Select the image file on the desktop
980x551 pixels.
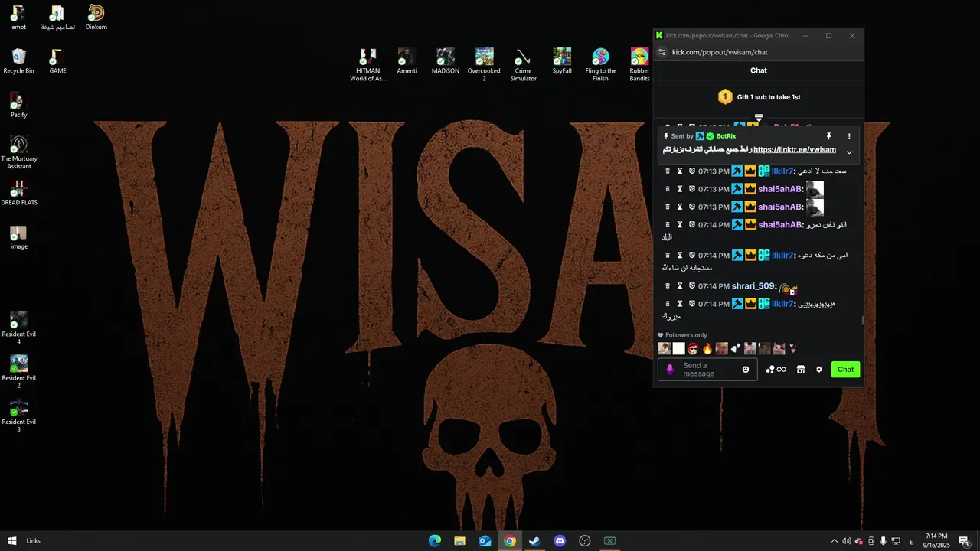pyautogui.click(x=18, y=237)
